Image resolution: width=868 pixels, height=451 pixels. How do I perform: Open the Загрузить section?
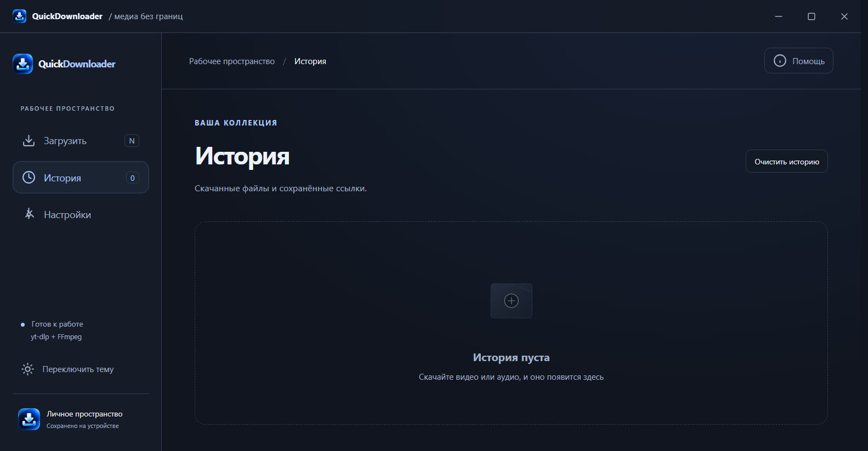[81, 141]
